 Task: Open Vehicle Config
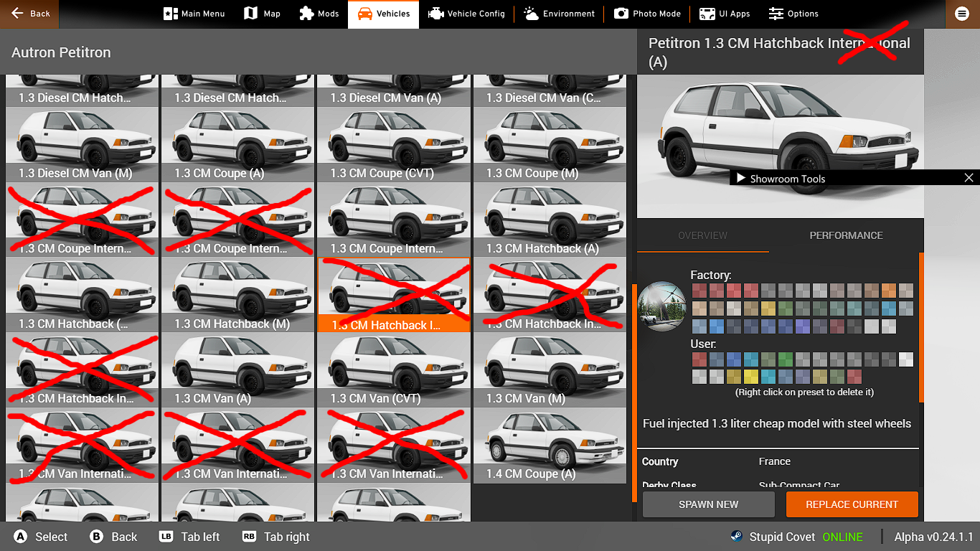466,14
